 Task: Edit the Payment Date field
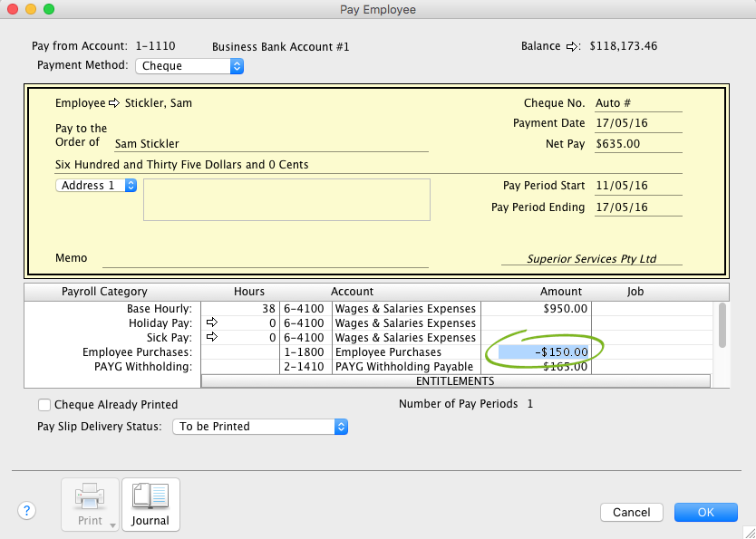pos(637,123)
